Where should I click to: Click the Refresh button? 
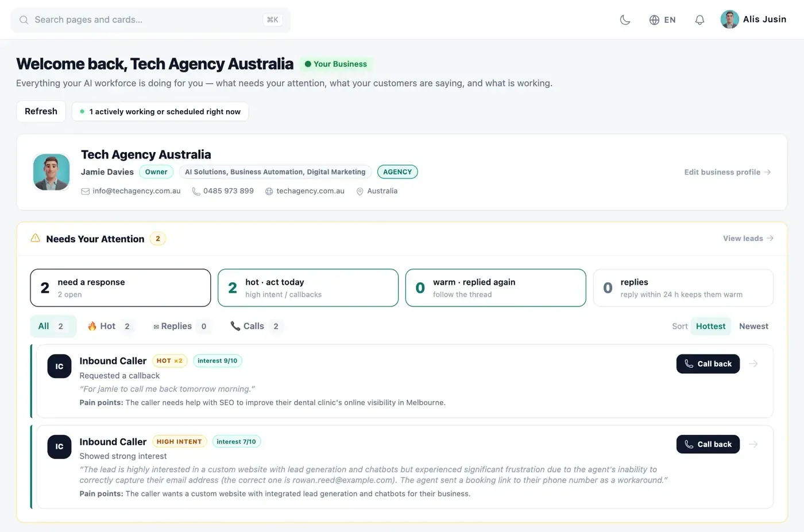click(41, 111)
